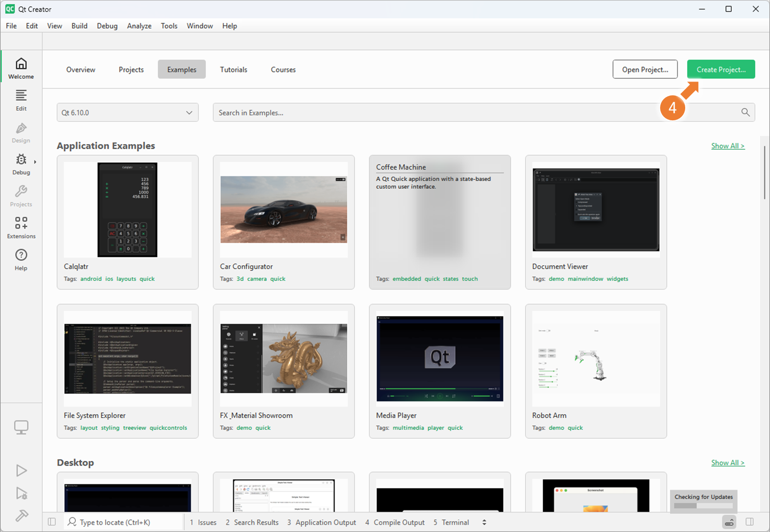Click Qt Creator logo in title bar
The image size is (770, 532).
pos(10,9)
